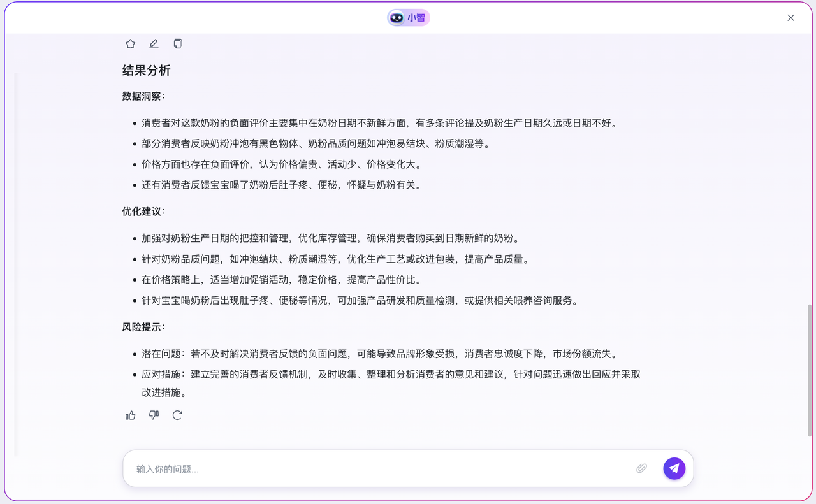Screen dimensions: 816x504
Task: Dislike the answer with the thumbs-down icon
Action: [154, 415]
